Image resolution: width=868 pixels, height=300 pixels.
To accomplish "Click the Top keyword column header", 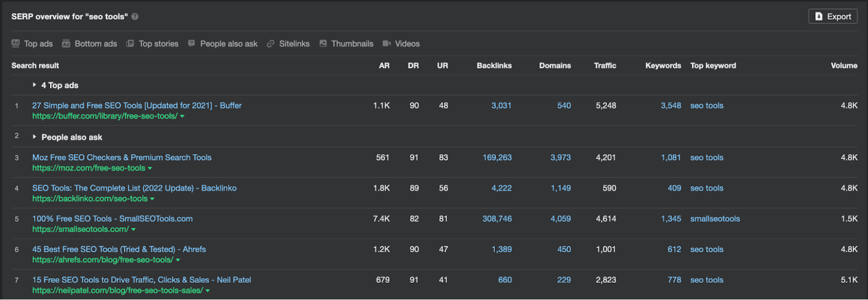I will 713,66.
